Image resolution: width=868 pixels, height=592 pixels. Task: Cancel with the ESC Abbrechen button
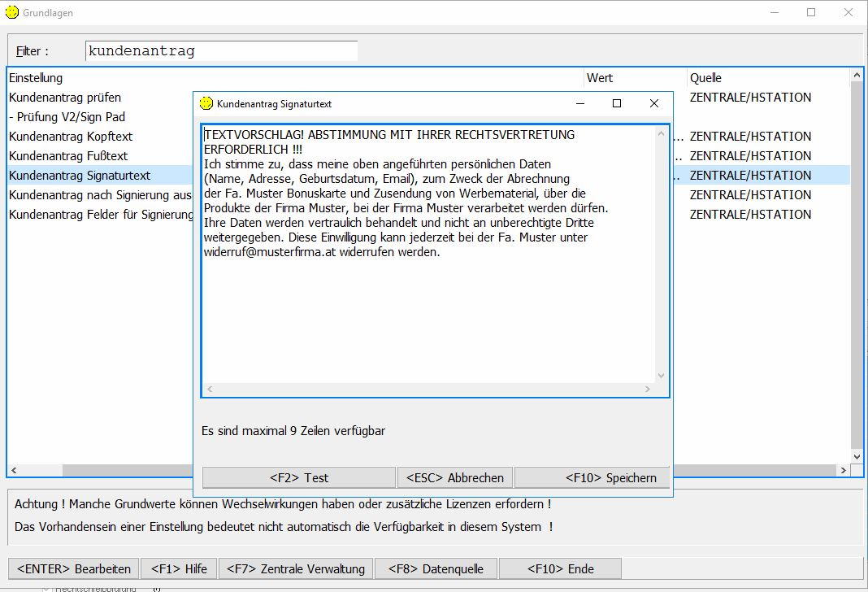(x=455, y=477)
